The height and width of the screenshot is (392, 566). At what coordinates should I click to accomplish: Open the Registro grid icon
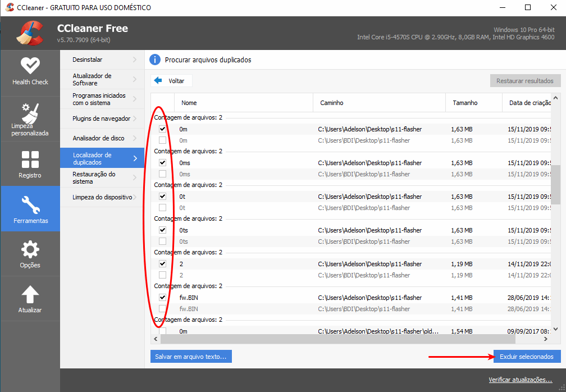pyautogui.click(x=30, y=159)
